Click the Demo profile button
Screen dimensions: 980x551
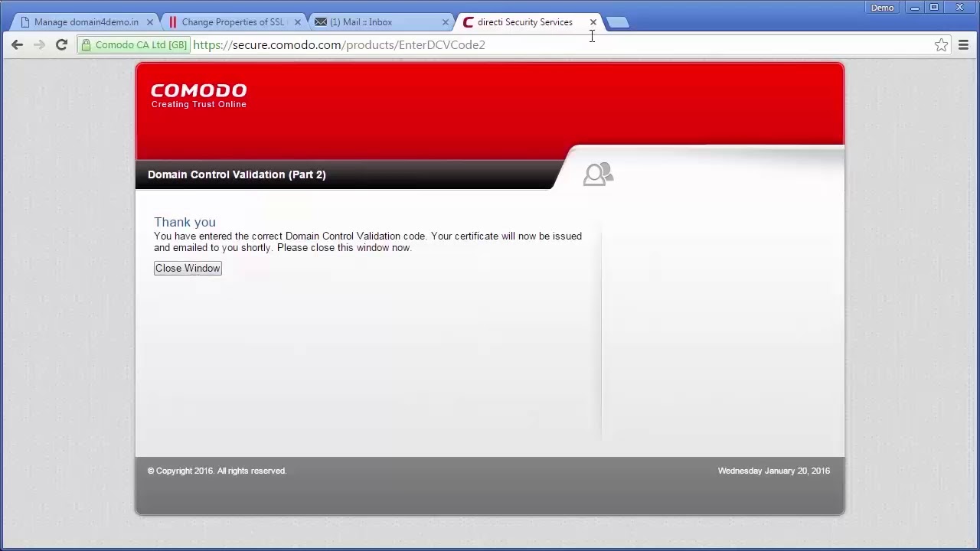[x=882, y=8]
